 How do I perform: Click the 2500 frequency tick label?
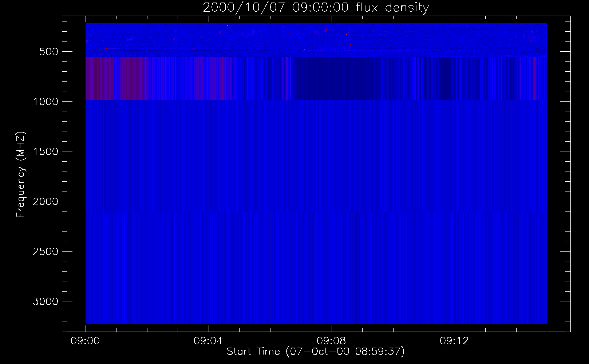click(46, 252)
